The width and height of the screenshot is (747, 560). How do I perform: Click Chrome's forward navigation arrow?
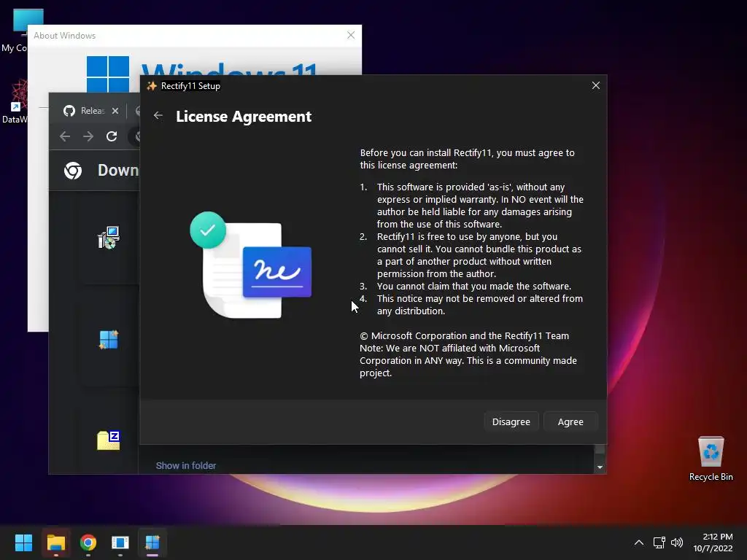pos(88,136)
